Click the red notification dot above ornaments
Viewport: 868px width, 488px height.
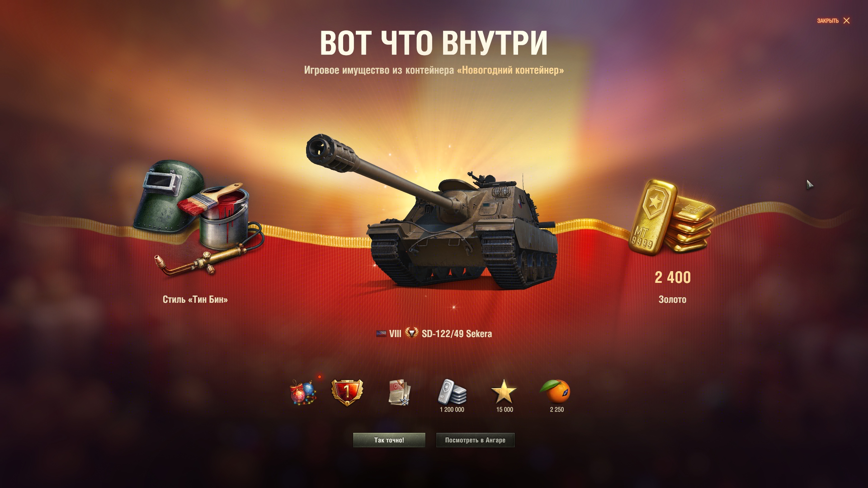(x=320, y=377)
